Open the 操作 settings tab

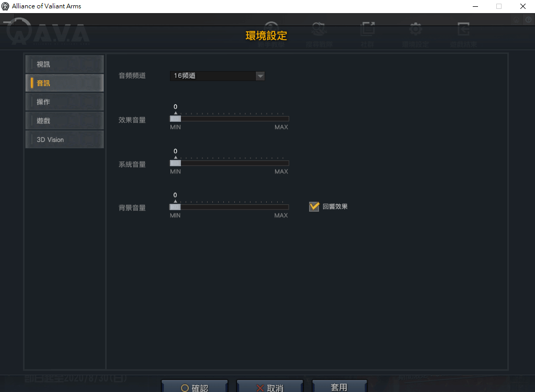(65, 102)
